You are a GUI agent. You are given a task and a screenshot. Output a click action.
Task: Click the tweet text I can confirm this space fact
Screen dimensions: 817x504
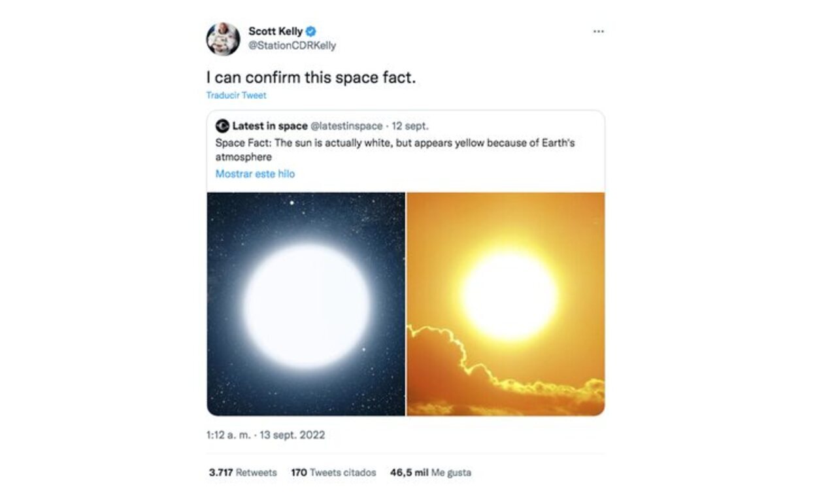coord(314,76)
